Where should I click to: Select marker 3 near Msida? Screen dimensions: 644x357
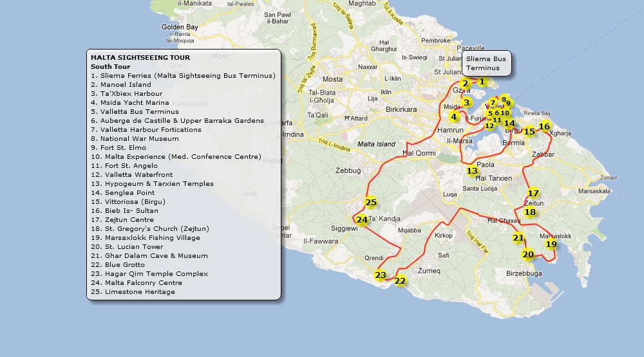coord(466,102)
